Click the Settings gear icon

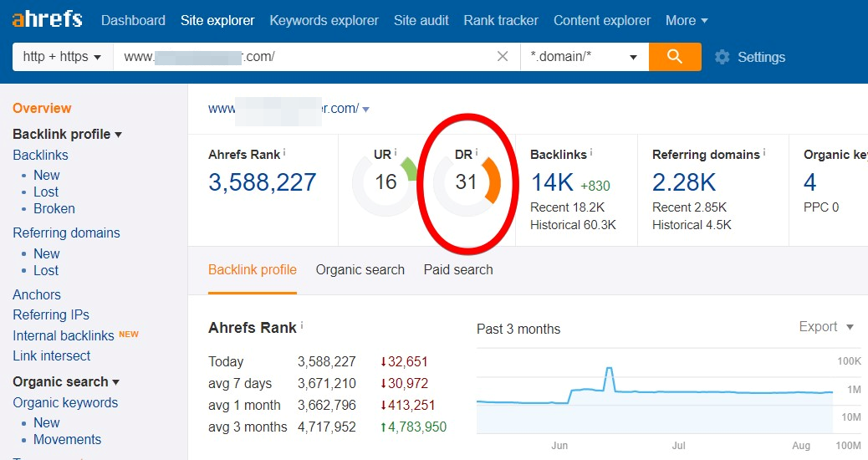(x=722, y=57)
